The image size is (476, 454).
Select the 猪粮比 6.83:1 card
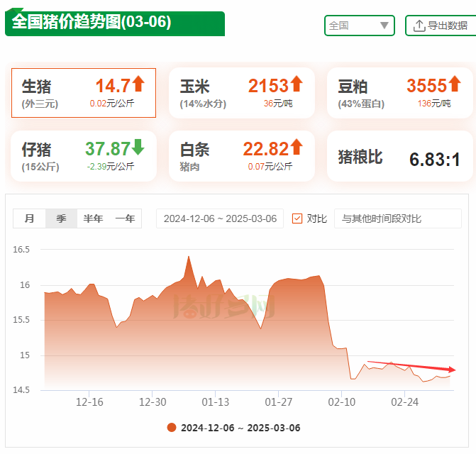pos(400,156)
